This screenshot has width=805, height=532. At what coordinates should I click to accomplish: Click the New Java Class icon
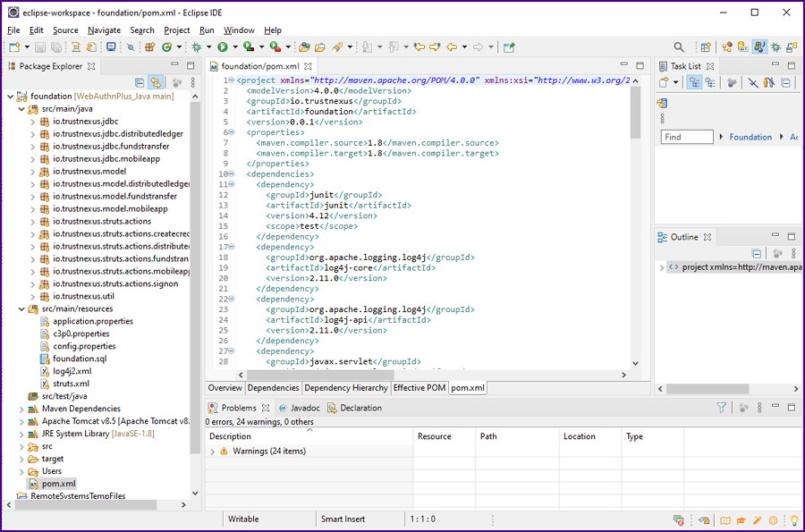(x=166, y=47)
